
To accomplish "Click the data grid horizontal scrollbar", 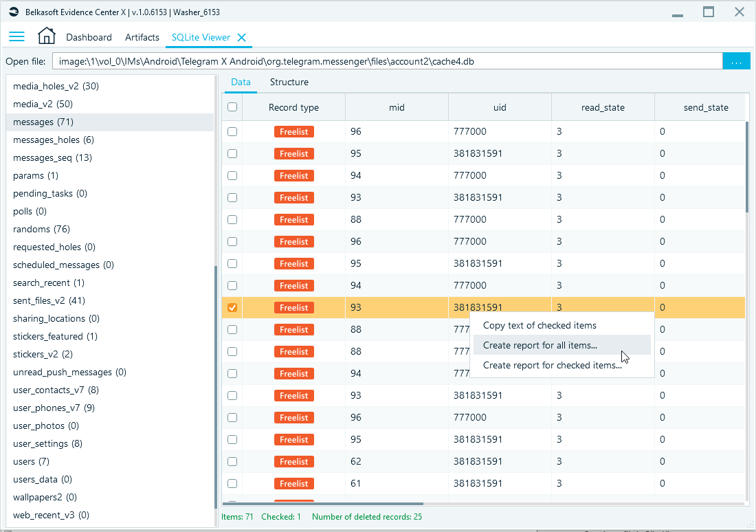I will [323, 504].
